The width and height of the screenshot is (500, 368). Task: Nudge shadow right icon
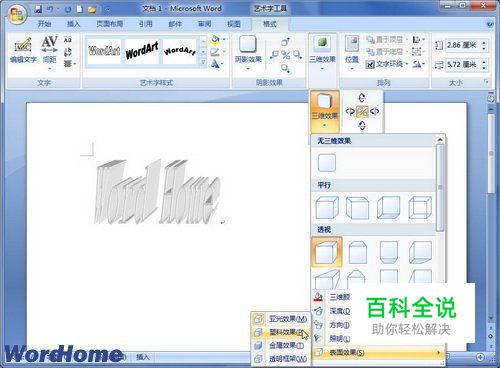pyautogui.click(x=298, y=55)
